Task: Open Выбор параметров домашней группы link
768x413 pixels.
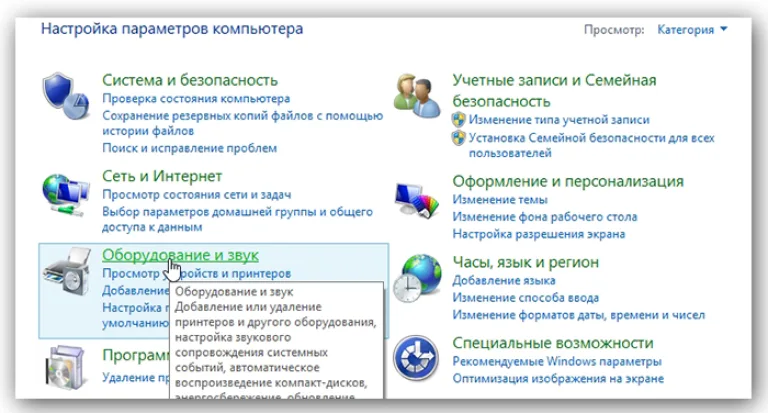Action: pyautogui.click(x=238, y=219)
